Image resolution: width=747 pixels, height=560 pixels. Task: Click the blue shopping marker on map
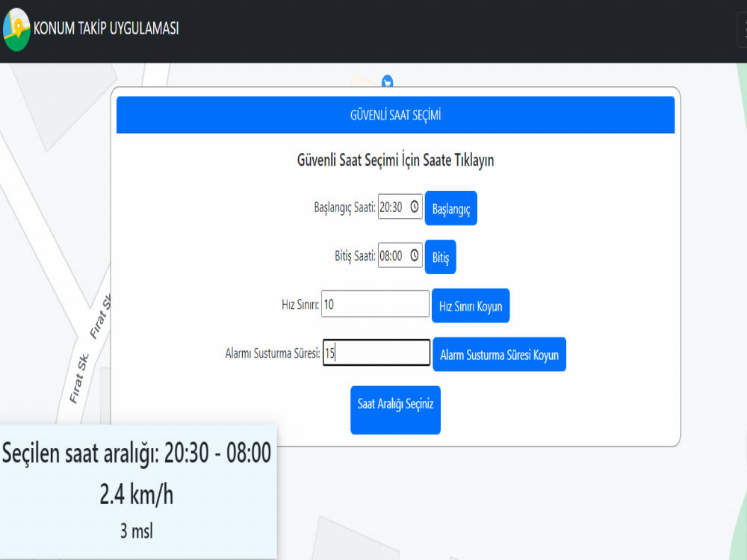point(387,81)
